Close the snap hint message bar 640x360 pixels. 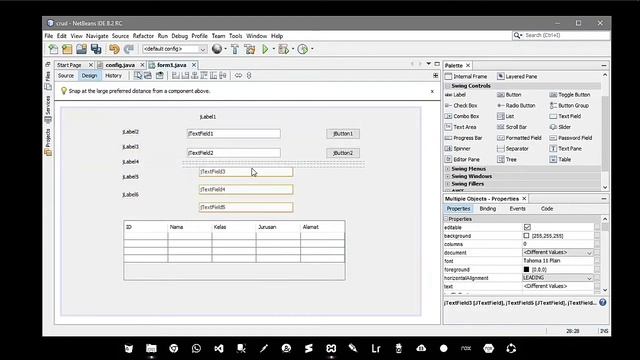(432, 91)
